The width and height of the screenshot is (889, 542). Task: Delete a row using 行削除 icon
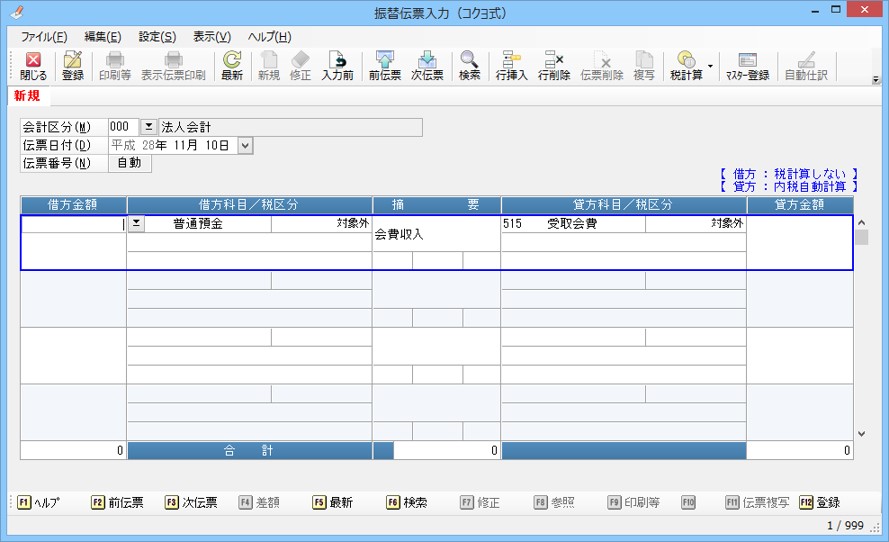pyautogui.click(x=553, y=66)
